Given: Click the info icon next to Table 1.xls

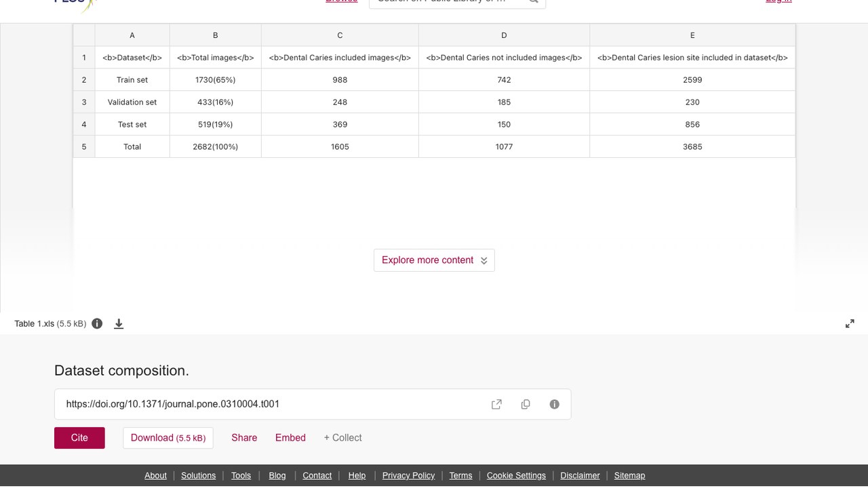Looking at the screenshot, I should 97,323.
